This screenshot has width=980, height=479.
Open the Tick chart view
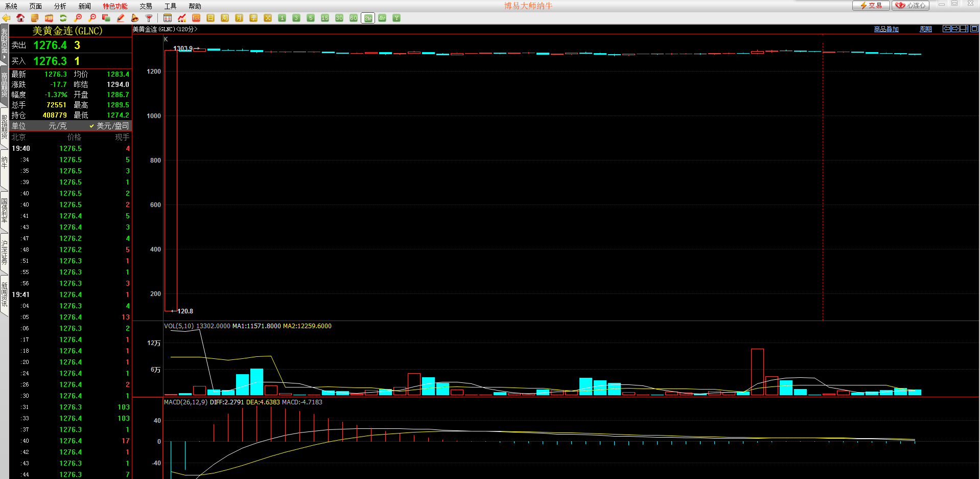coord(196,18)
